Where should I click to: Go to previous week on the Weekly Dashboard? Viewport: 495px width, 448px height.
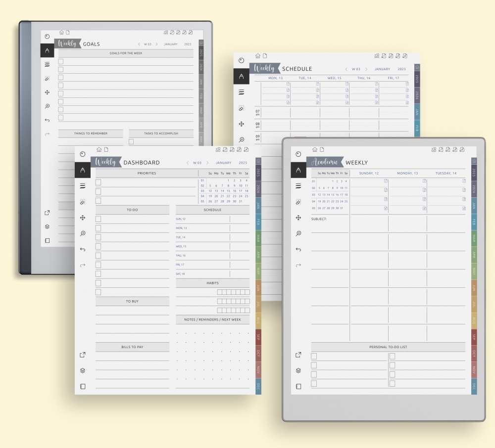pyautogui.click(x=188, y=163)
